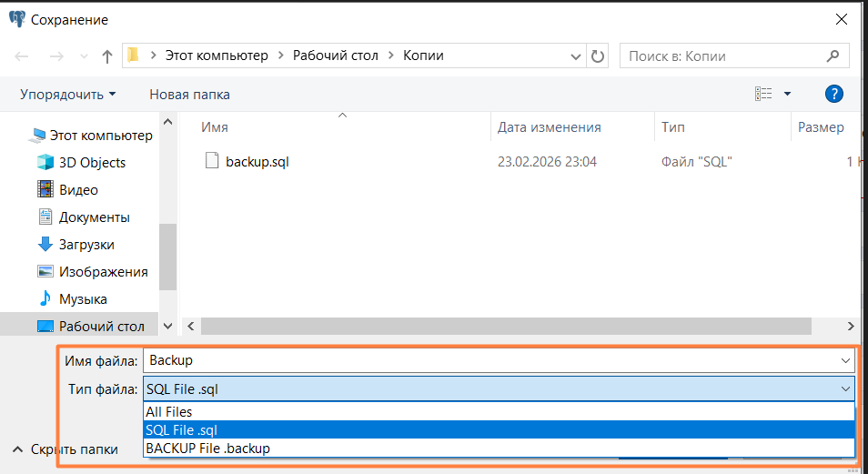Click the Загрузки blue arrow icon
Viewport: 868px width, 474px height.
(x=45, y=244)
